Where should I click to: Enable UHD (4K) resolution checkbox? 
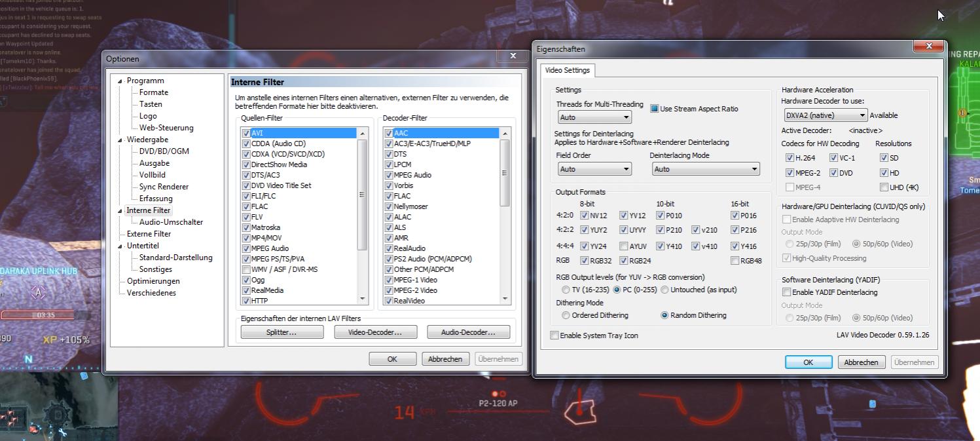pos(884,187)
